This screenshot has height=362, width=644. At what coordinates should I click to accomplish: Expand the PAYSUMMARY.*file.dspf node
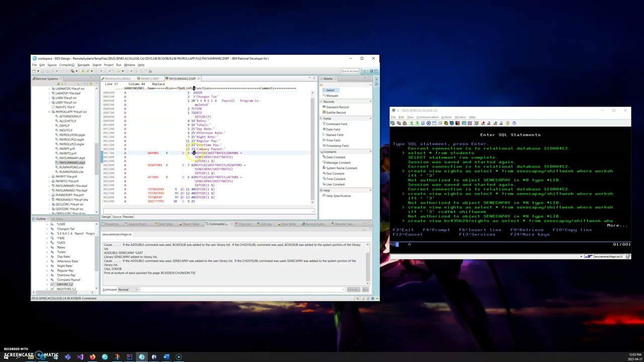[50, 186]
